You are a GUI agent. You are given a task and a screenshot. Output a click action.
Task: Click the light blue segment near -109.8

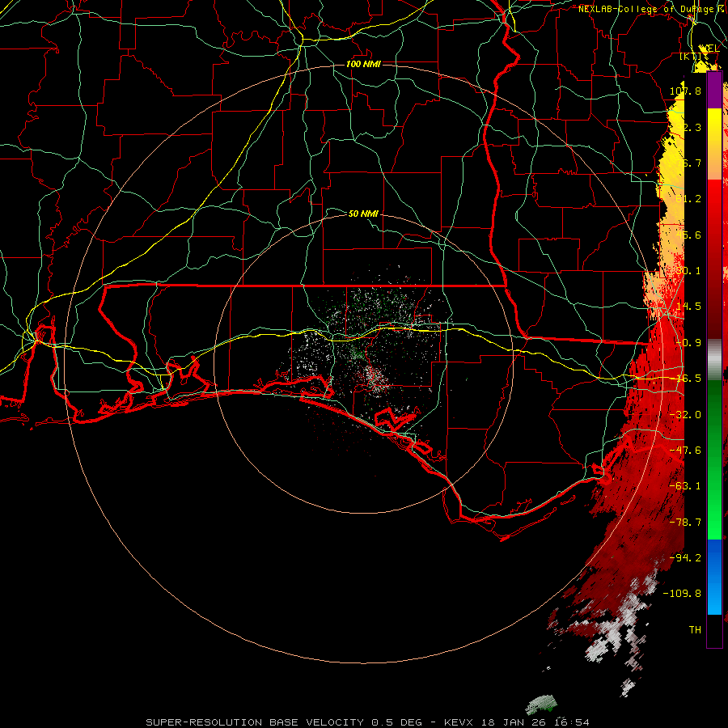(x=714, y=597)
